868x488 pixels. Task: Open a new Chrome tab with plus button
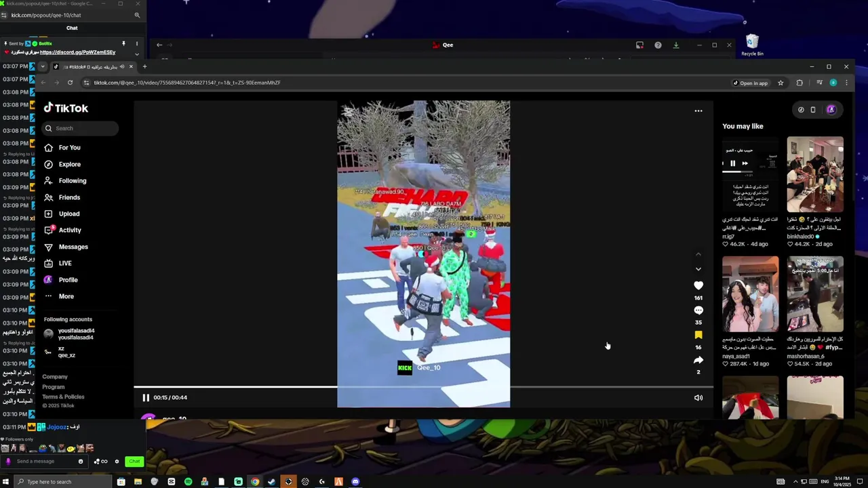coord(144,66)
